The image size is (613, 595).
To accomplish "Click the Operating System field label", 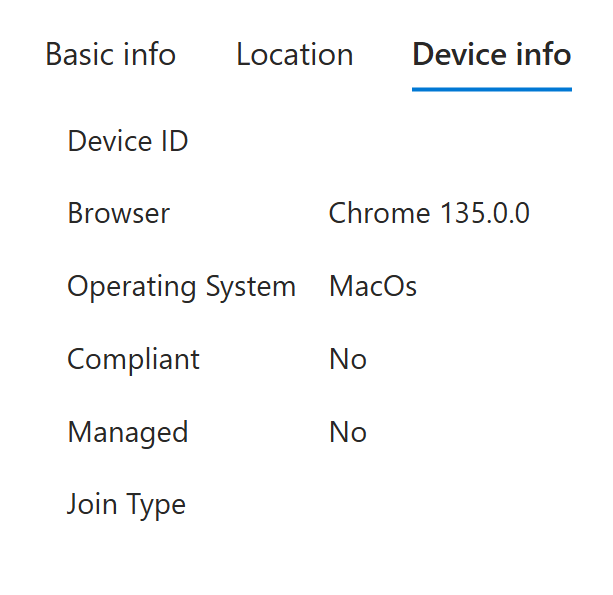I will pos(181,287).
